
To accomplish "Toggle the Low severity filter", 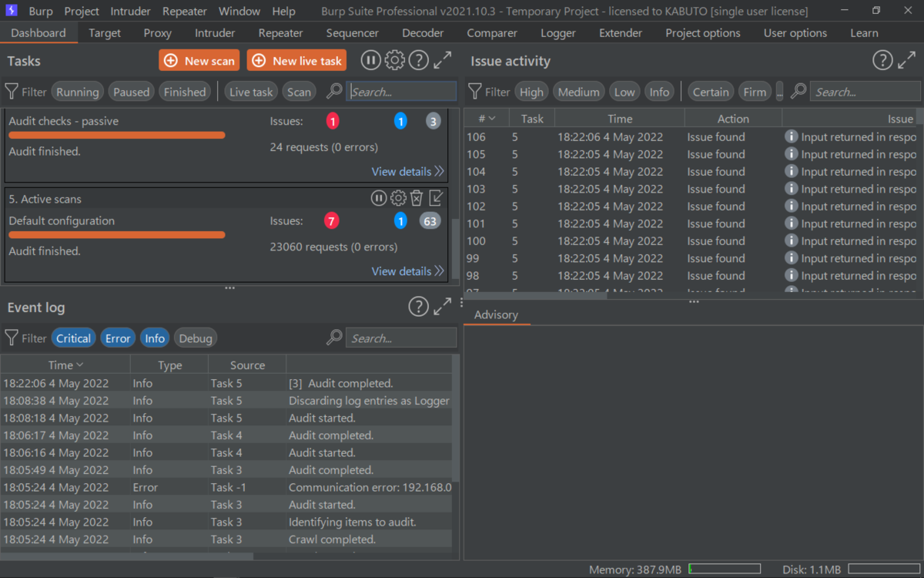I will click(624, 92).
